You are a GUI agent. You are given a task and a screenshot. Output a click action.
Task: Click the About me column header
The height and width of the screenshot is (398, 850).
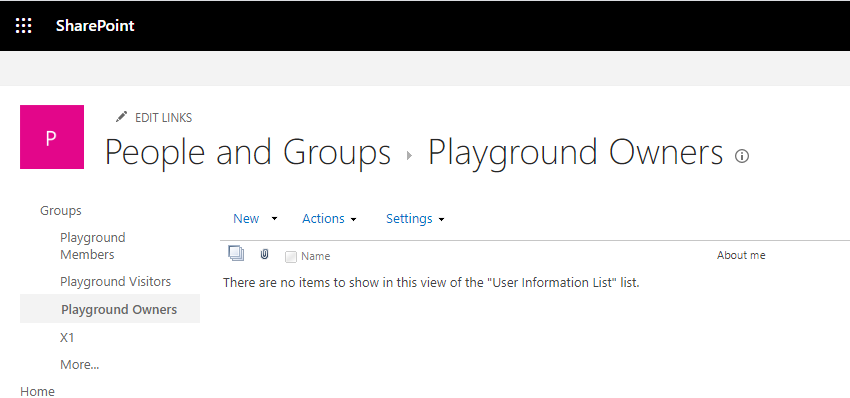pyautogui.click(x=741, y=255)
